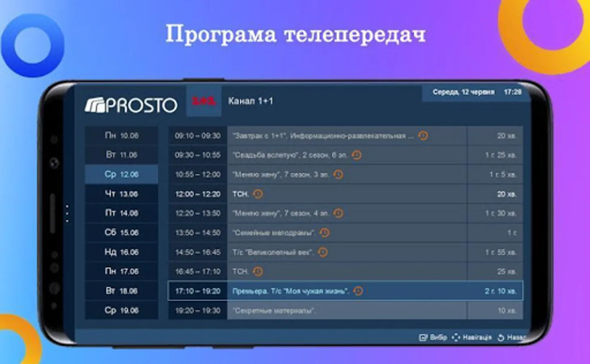Click the 1 г. 25 хв. duration

[x=501, y=155]
